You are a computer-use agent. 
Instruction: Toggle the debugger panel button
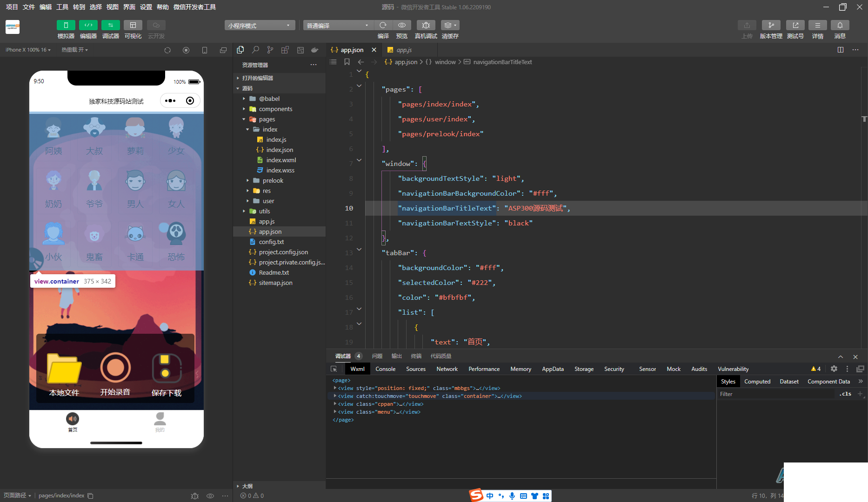pos(111,25)
